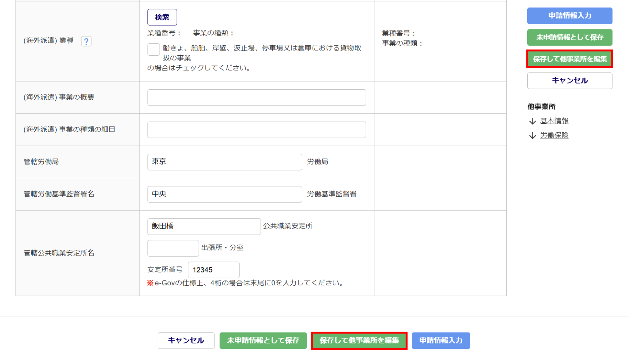Image resolution: width=628 pixels, height=364 pixels.
Task: Click the 事業の種類の細目 text field
Action: pos(256,130)
